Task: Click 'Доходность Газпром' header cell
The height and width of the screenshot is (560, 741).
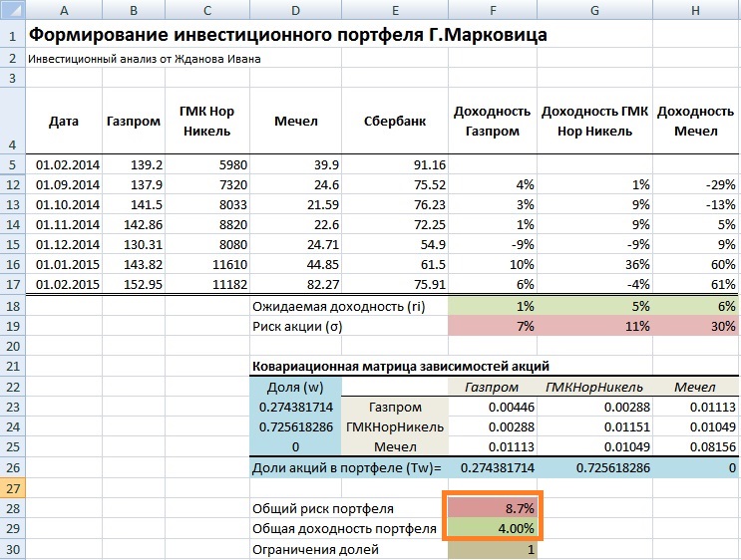Action: point(493,121)
